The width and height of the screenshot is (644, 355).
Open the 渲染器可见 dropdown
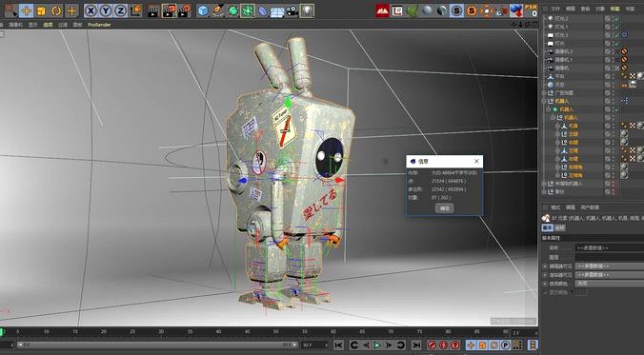pos(609,275)
